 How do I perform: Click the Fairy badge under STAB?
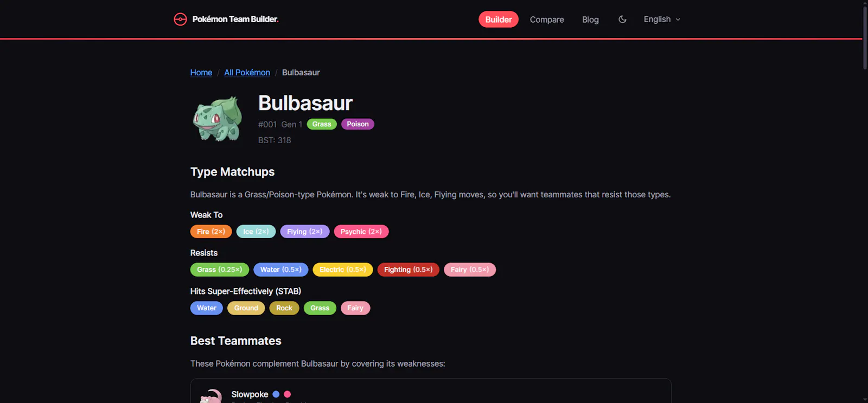(x=355, y=308)
